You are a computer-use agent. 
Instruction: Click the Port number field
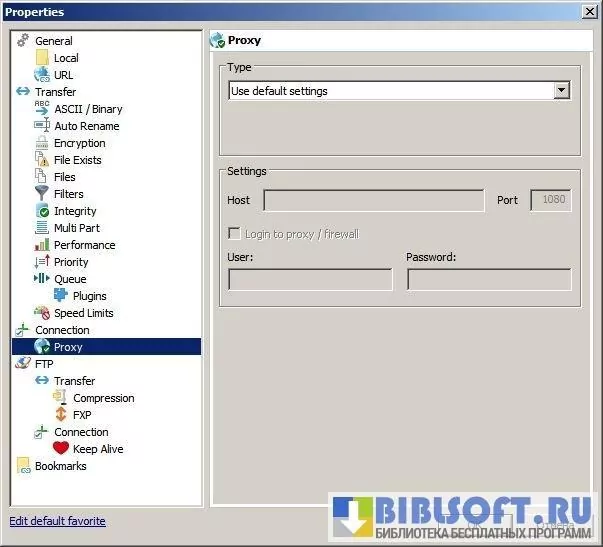(x=550, y=200)
